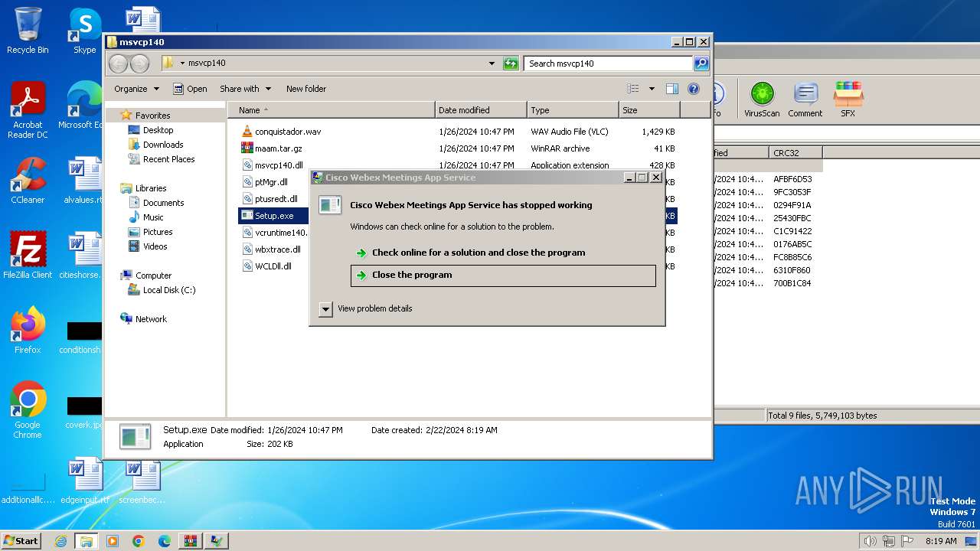This screenshot has width=980, height=551.
Task: Open Music library in sidebar
Action: point(153,217)
